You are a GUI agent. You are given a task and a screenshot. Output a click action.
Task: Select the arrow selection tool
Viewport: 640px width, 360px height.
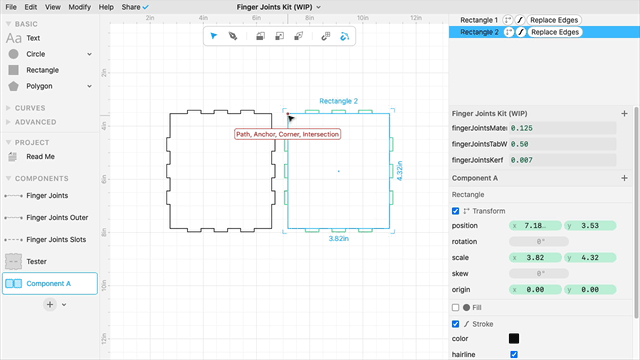(x=213, y=36)
